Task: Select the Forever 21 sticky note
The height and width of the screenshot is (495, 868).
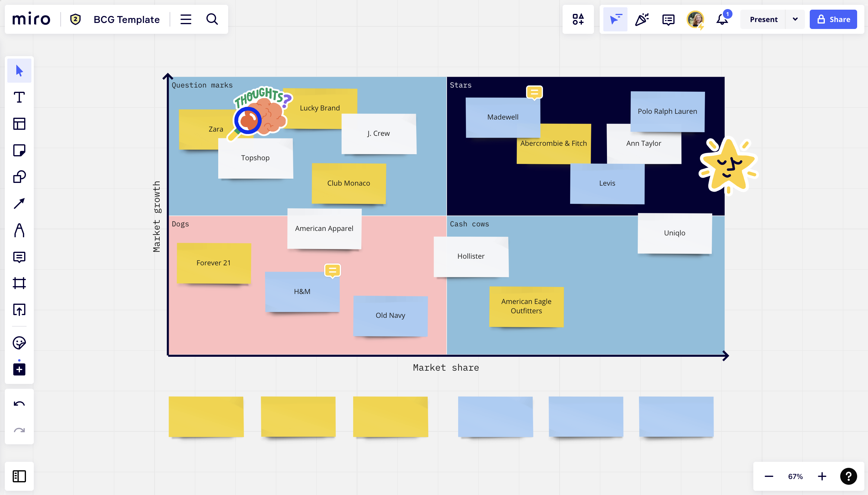Action: [214, 263]
